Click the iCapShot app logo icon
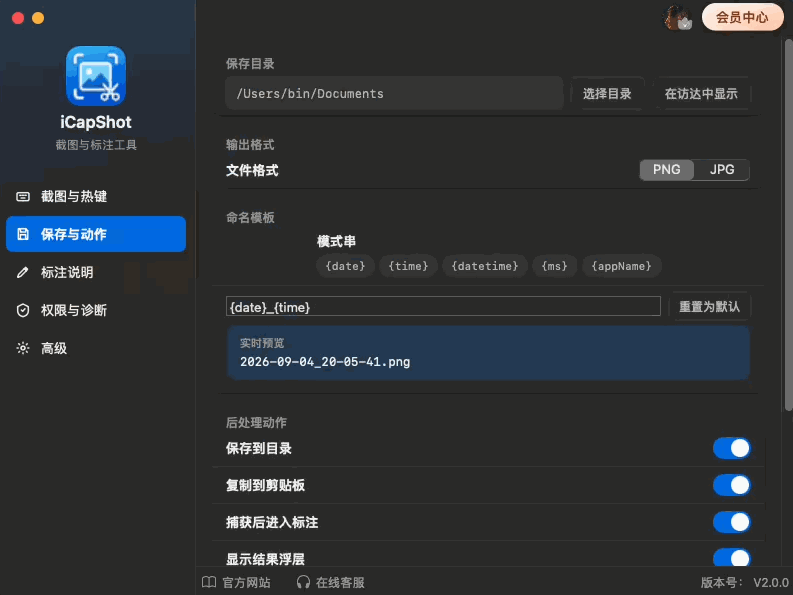Screen dimensions: 793x595 tap(96, 76)
